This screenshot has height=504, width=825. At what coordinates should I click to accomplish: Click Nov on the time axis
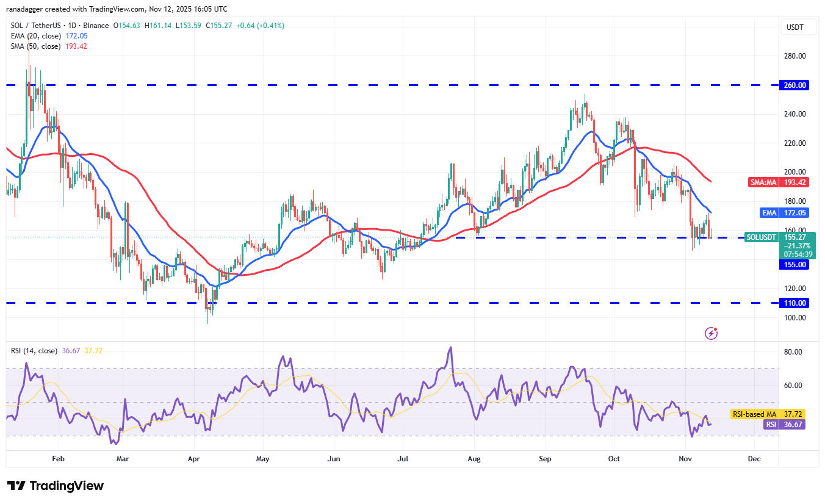point(685,458)
